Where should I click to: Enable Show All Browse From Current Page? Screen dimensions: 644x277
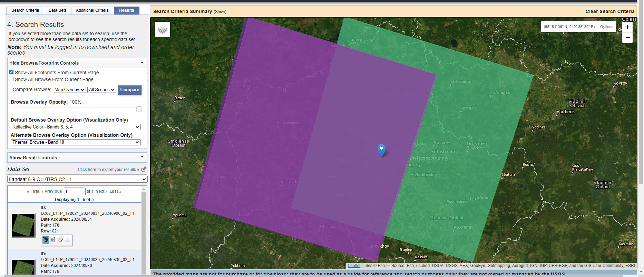pyautogui.click(x=11, y=79)
